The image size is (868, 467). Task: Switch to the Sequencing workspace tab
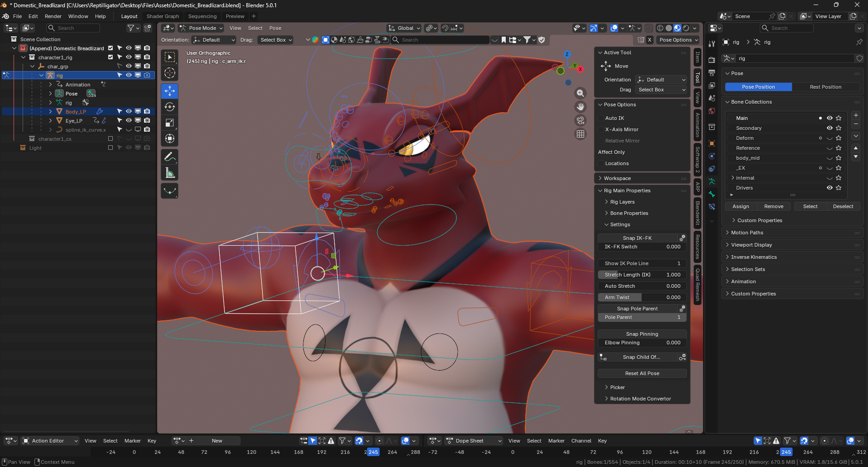click(x=202, y=16)
